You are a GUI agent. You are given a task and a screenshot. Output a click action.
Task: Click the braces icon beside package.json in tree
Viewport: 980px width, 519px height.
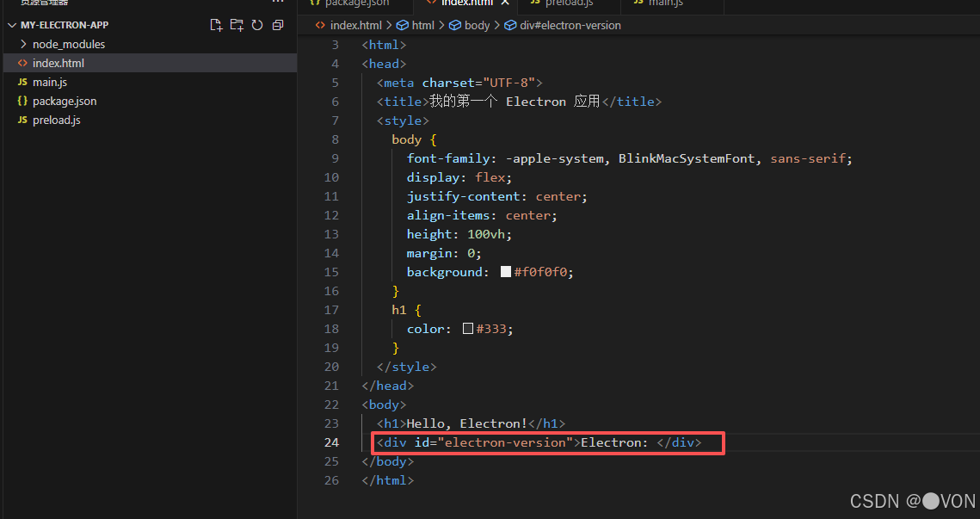[x=22, y=101]
